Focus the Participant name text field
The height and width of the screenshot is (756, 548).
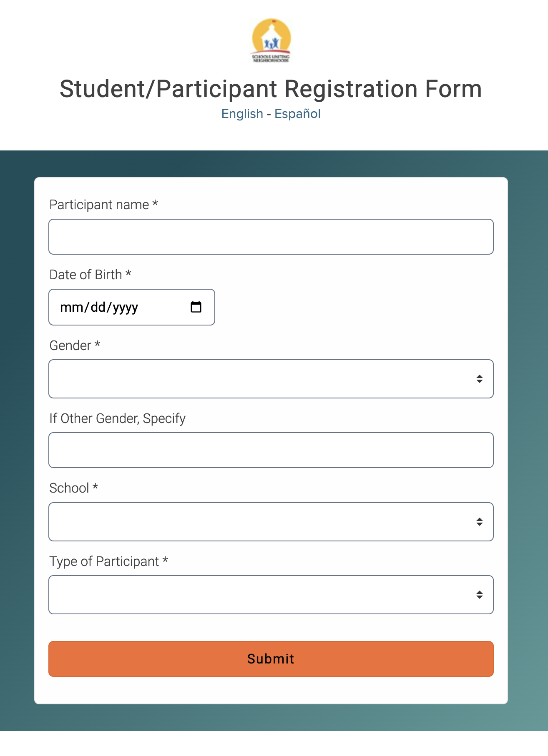(x=271, y=237)
